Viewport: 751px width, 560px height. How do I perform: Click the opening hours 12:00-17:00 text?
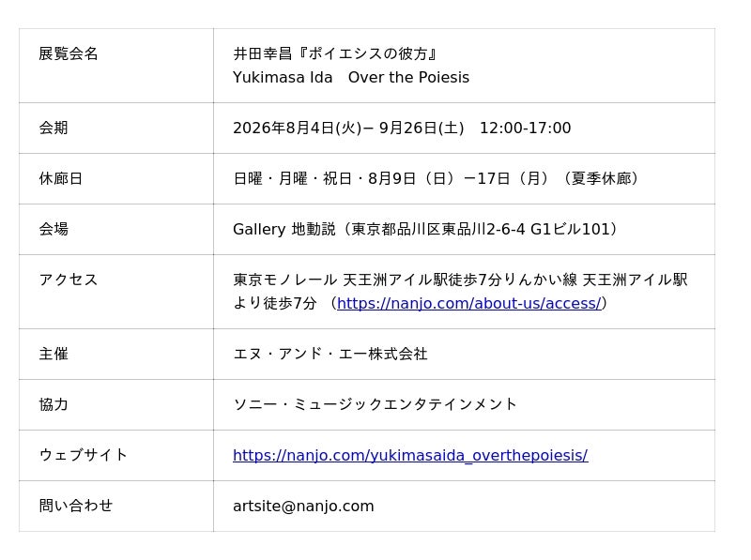tap(525, 128)
